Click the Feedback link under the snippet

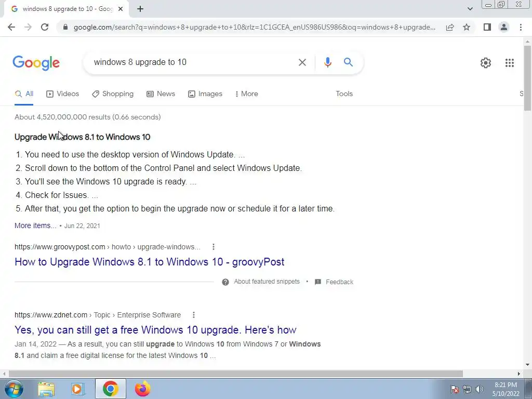click(339, 282)
